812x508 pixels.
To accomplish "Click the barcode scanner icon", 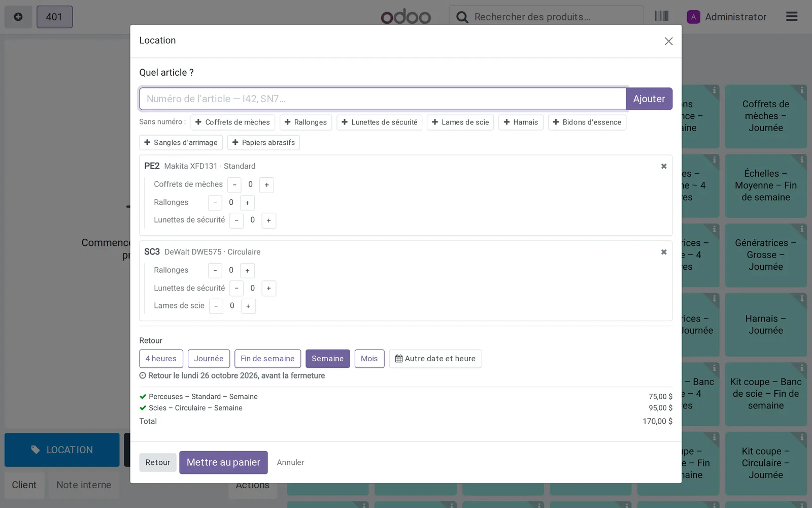I will coord(662,16).
